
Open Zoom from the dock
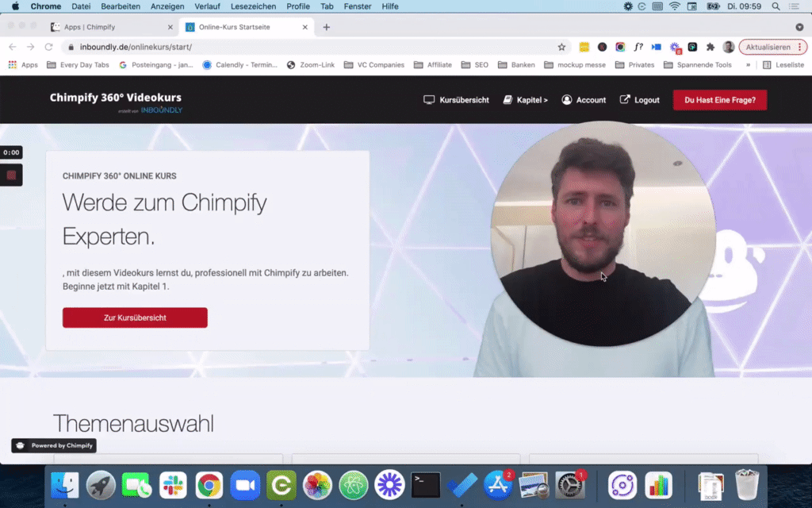pyautogui.click(x=245, y=485)
